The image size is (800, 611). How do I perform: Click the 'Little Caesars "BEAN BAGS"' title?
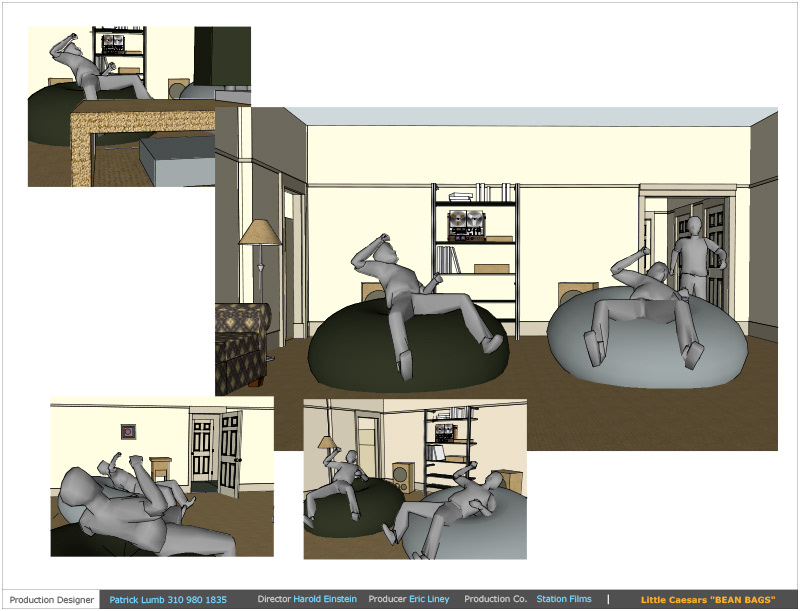point(708,600)
